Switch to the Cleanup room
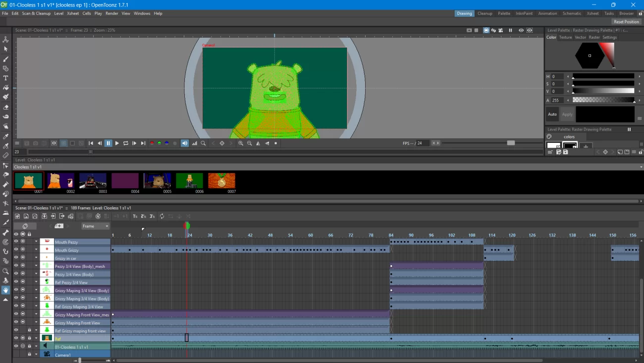The height and width of the screenshot is (363, 644). (485, 13)
